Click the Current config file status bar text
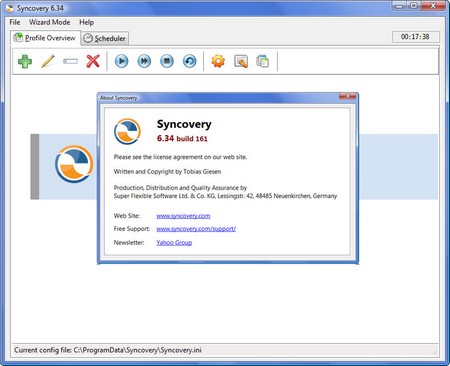Viewport: 450px width, 366px height. click(x=108, y=350)
